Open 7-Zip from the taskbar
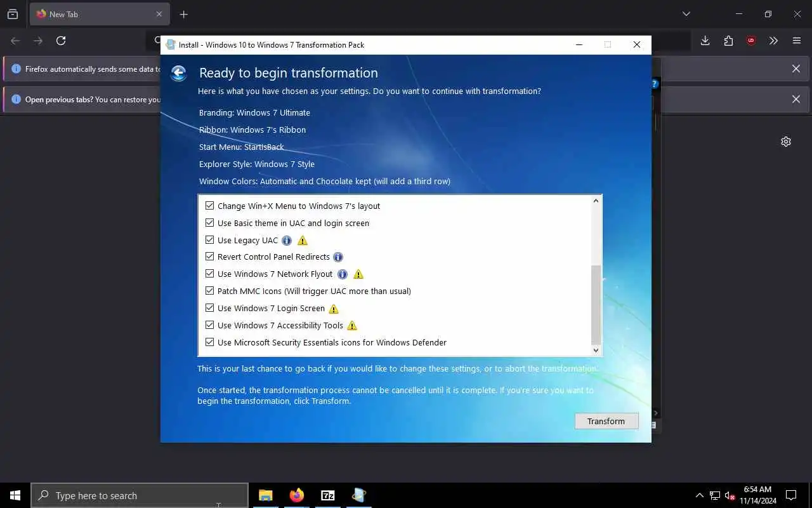Image resolution: width=812 pixels, height=508 pixels. (328, 495)
